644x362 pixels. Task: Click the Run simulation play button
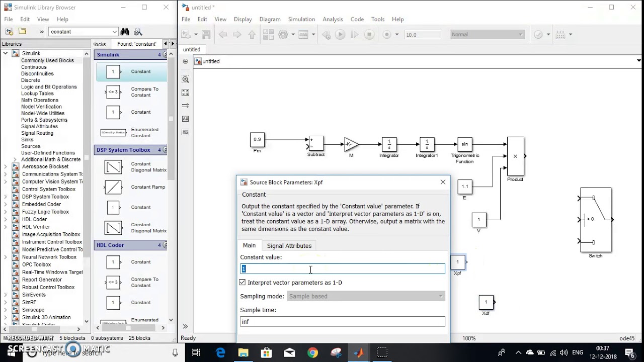340,35
